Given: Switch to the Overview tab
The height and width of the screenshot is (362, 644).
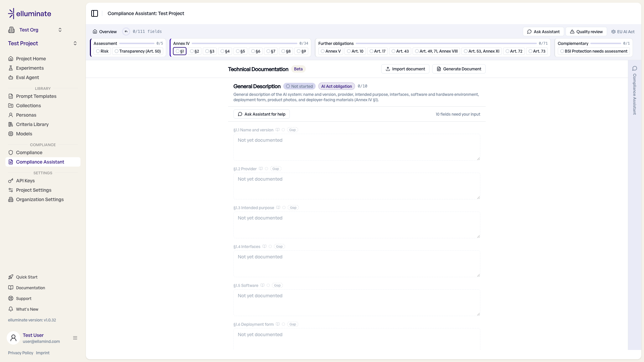Looking at the screenshot, I should click(105, 32).
